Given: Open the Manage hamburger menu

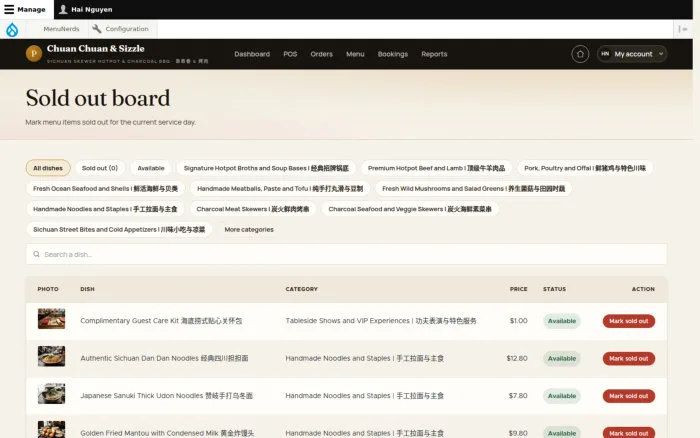Looking at the screenshot, I should [x=25, y=9].
